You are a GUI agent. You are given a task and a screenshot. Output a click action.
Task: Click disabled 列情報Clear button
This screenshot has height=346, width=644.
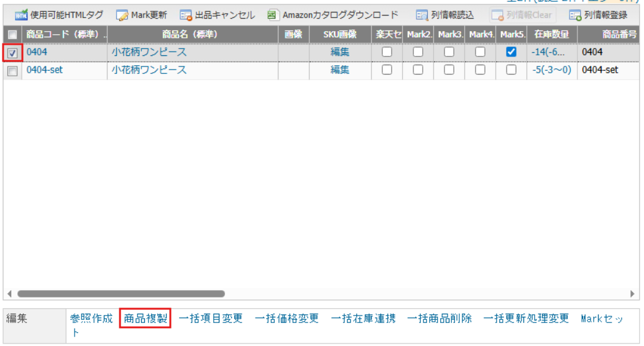523,15
